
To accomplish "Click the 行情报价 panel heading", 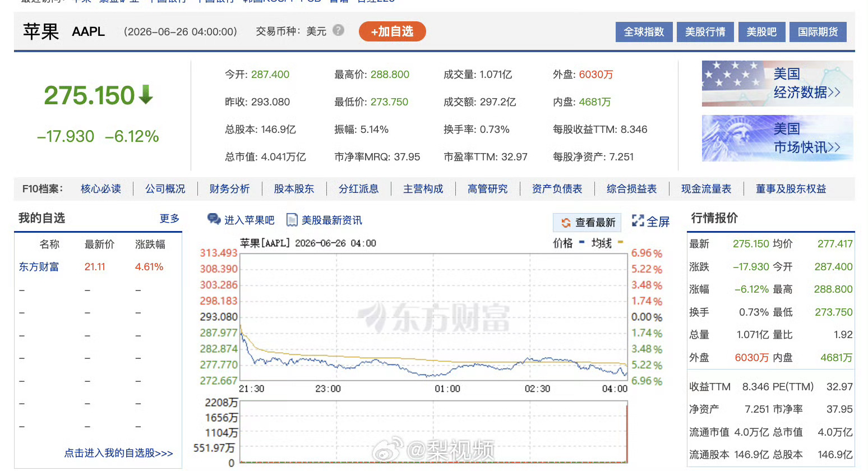I will click(x=714, y=218).
